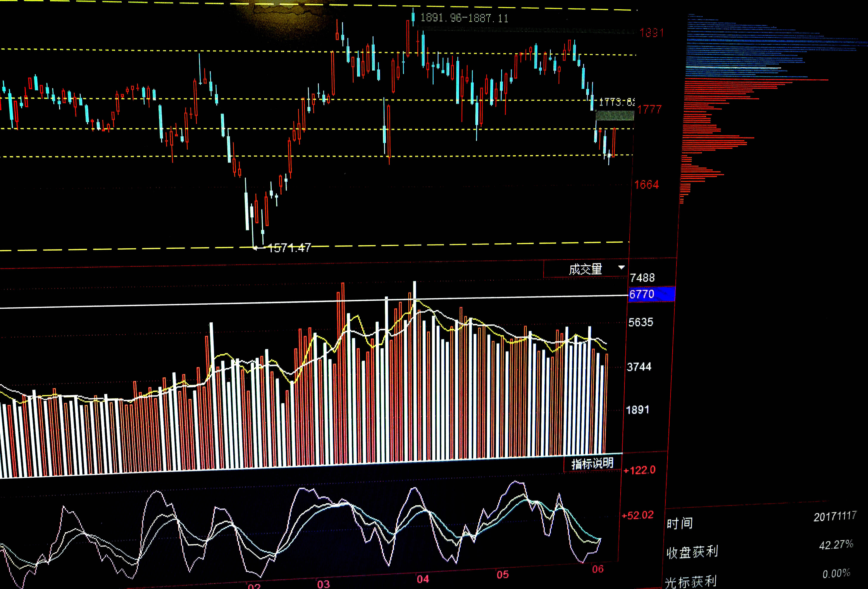
Task: Click the 7488 volume axis value
Action: 642,278
